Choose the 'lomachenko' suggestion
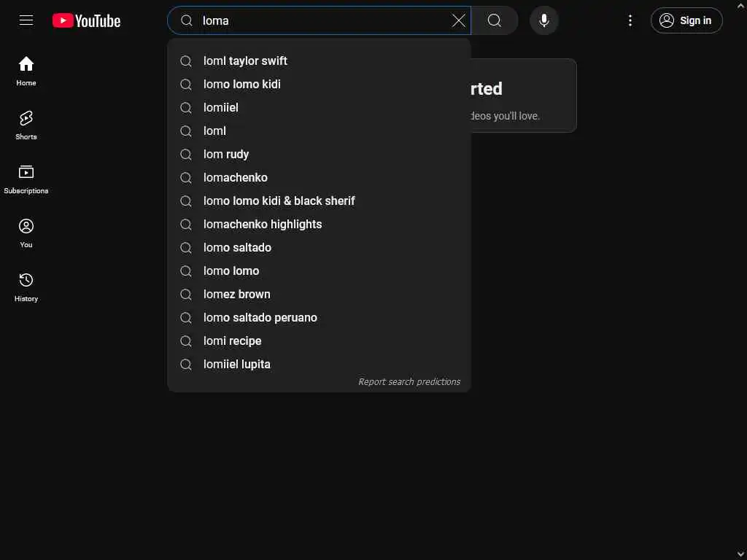 pyautogui.click(x=320, y=178)
